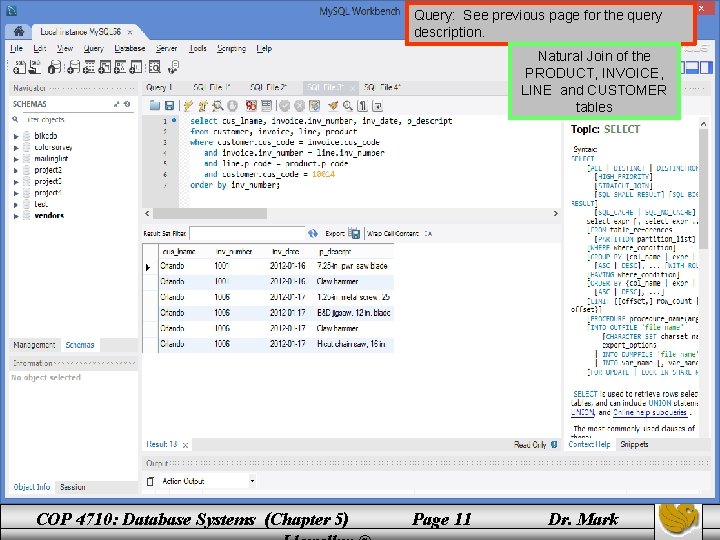
Task: Follow the Online help subqueries link
Action: pyautogui.click(x=650, y=413)
